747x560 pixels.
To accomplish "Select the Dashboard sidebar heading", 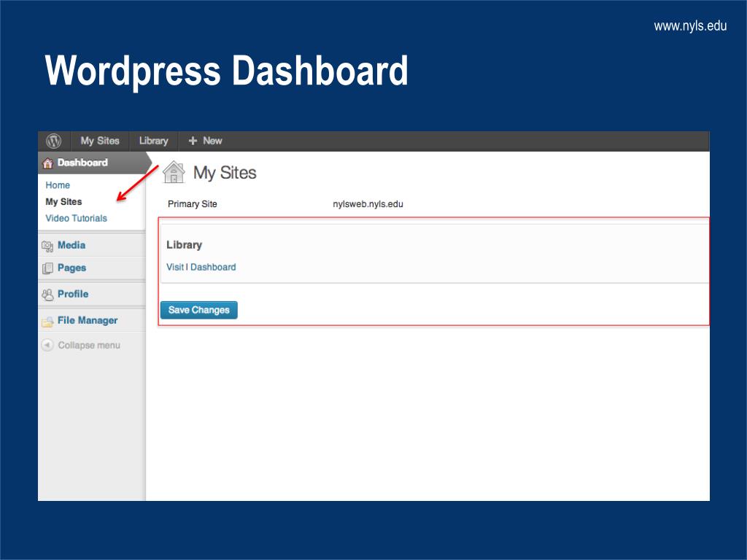I will tap(82, 163).
